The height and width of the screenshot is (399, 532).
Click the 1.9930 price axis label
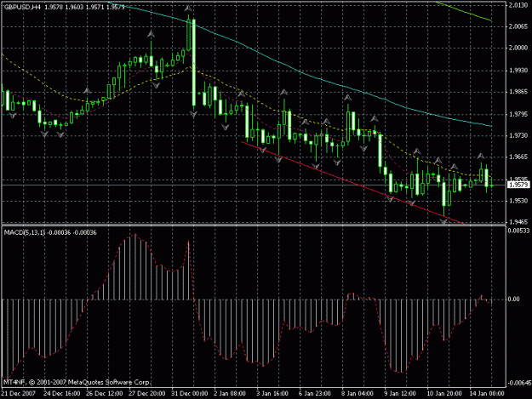[518, 70]
